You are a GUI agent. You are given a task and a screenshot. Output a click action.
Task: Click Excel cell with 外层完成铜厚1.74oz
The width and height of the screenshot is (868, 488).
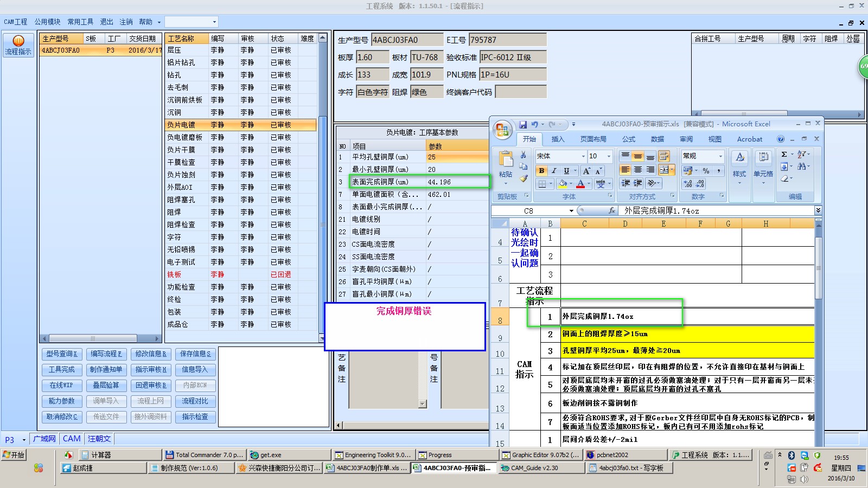pyautogui.click(x=688, y=316)
